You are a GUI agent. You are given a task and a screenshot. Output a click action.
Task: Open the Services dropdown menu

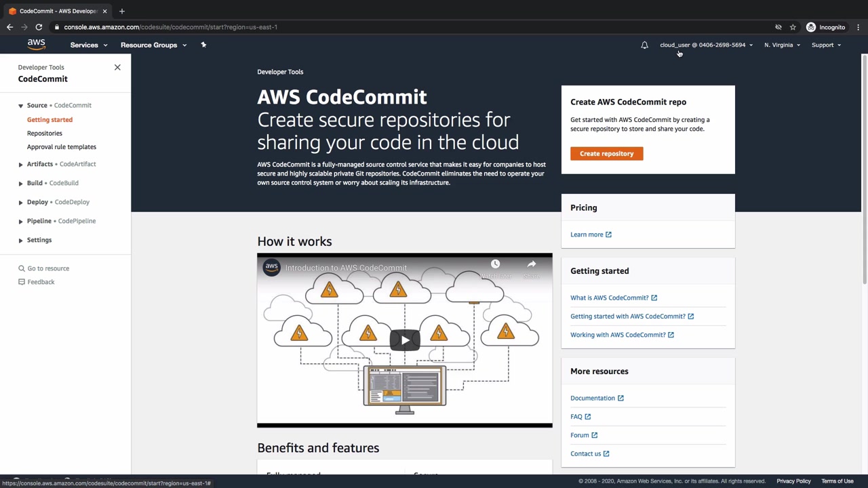pos(89,45)
